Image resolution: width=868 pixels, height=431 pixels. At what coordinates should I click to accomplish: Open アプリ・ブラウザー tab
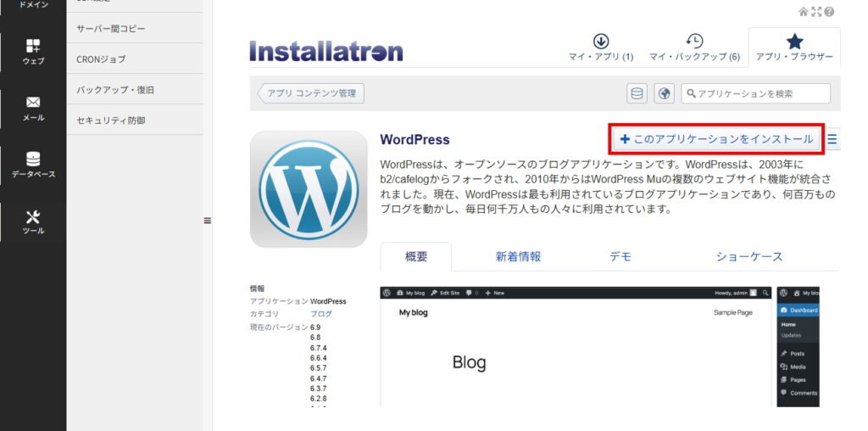[794, 48]
